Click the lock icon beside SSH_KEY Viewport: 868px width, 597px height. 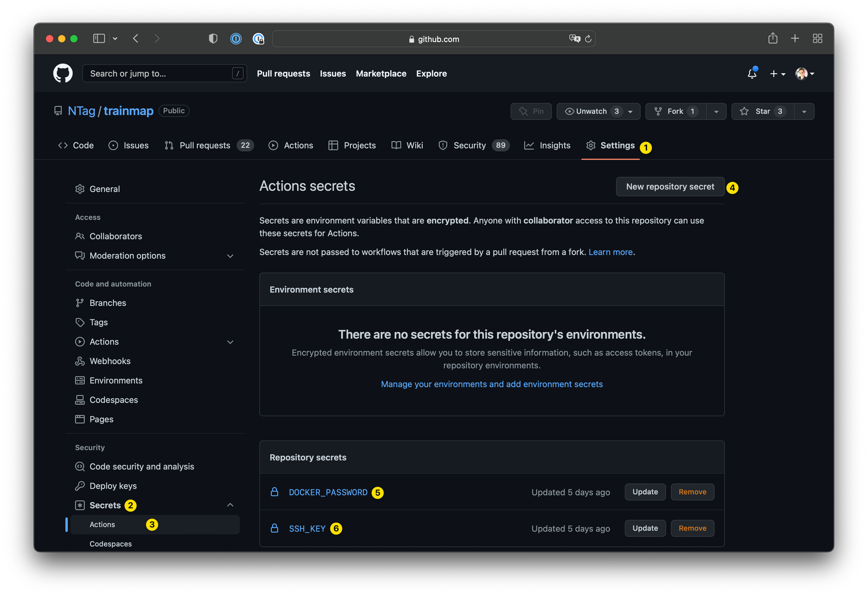pos(274,528)
